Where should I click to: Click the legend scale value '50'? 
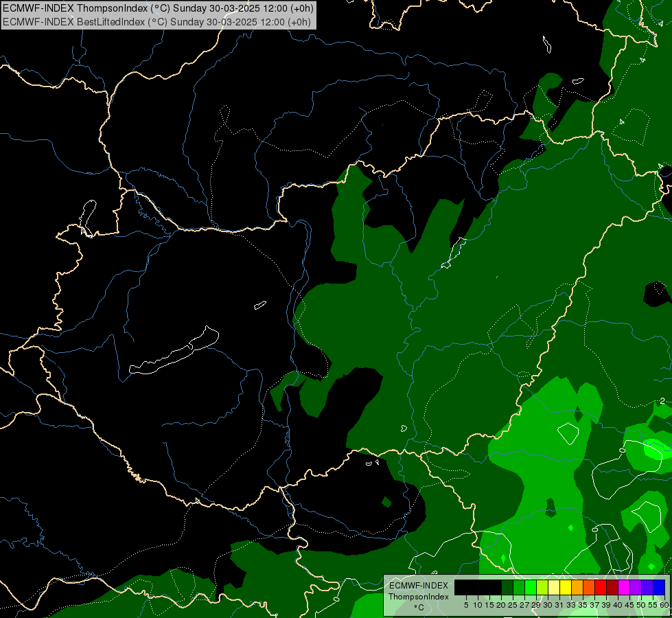pos(640,605)
